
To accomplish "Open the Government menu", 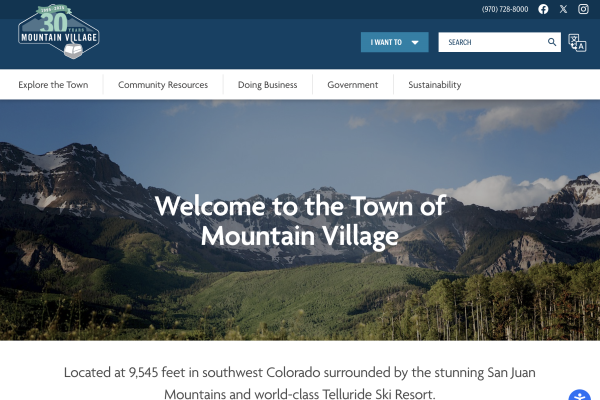I will [352, 85].
